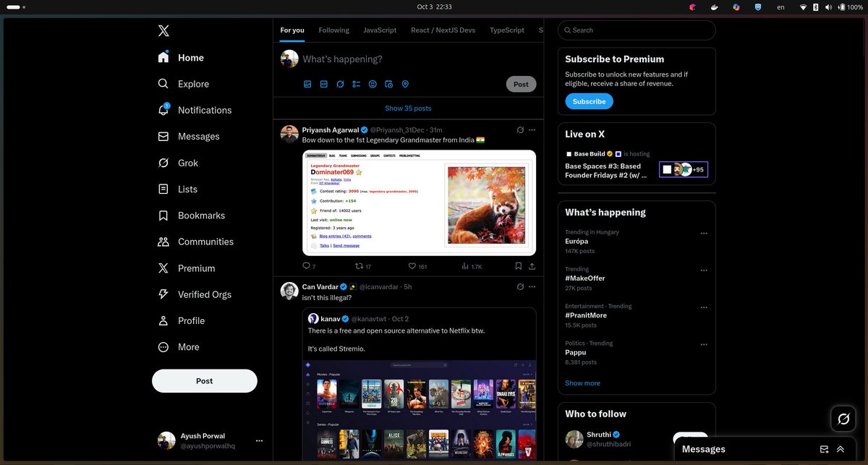868x465 pixels.
Task: Switch to the TypeScript tab
Action: pyautogui.click(x=507, y=30)
